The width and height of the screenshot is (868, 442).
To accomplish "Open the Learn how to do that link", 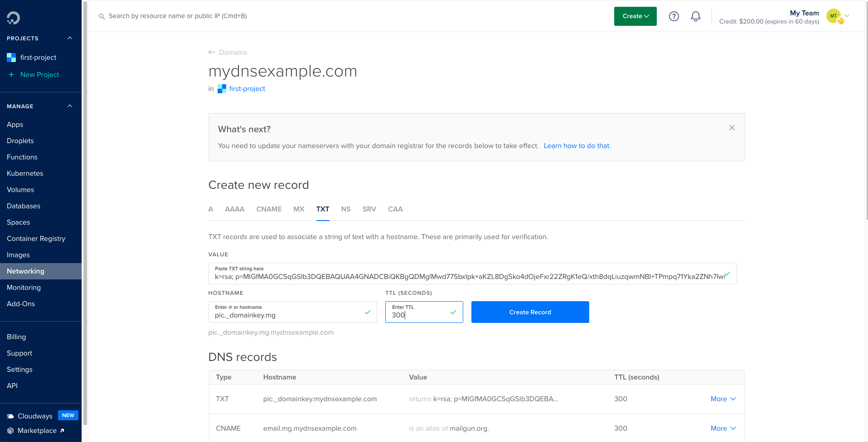I will click(577, 146).
